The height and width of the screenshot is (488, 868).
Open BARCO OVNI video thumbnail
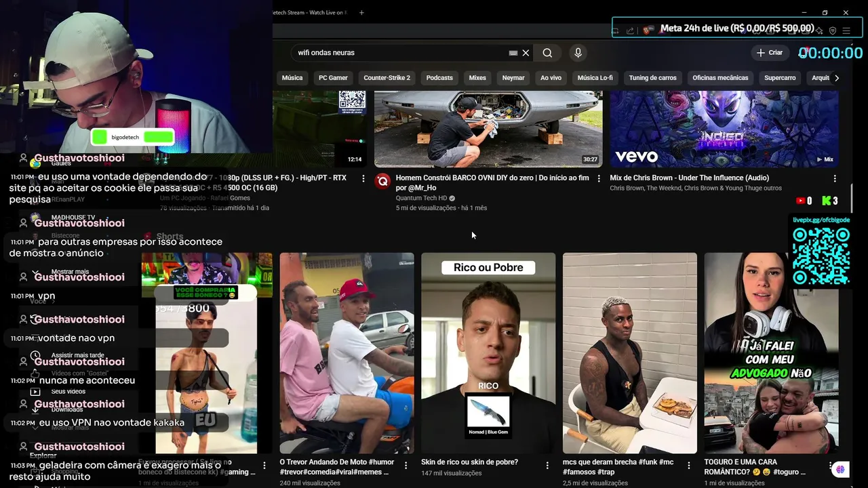(488, 129)
